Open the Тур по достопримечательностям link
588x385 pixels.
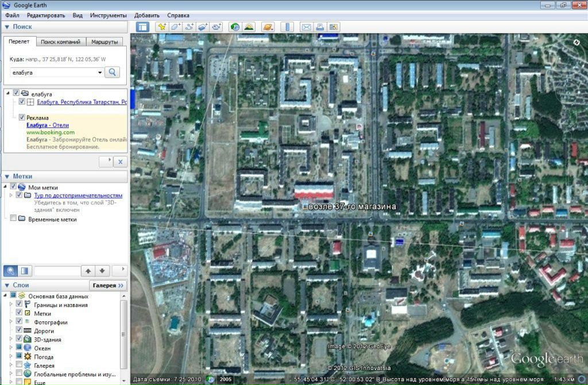click(78, 195)
